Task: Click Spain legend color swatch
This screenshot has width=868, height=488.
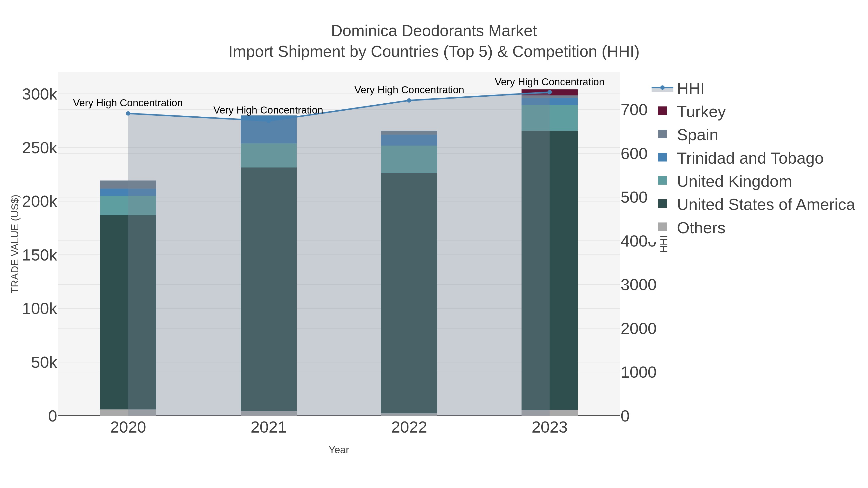Action: (x=663, y=134)
